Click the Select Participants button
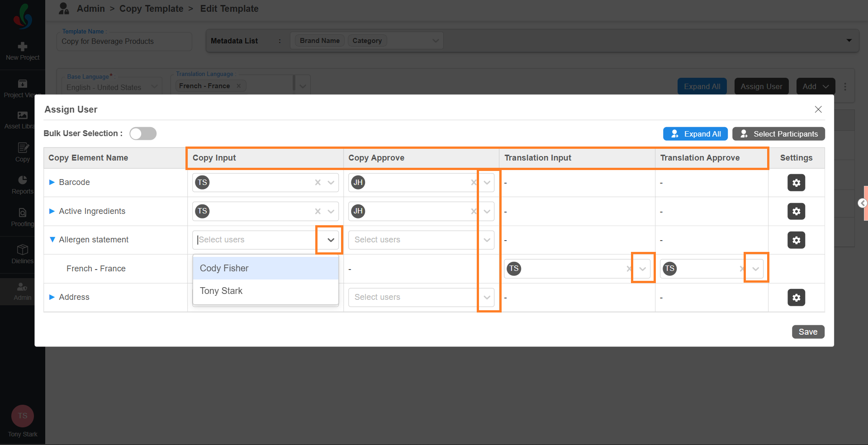The width and height of the screenshot is (868, 445). [x=778, y=134]
